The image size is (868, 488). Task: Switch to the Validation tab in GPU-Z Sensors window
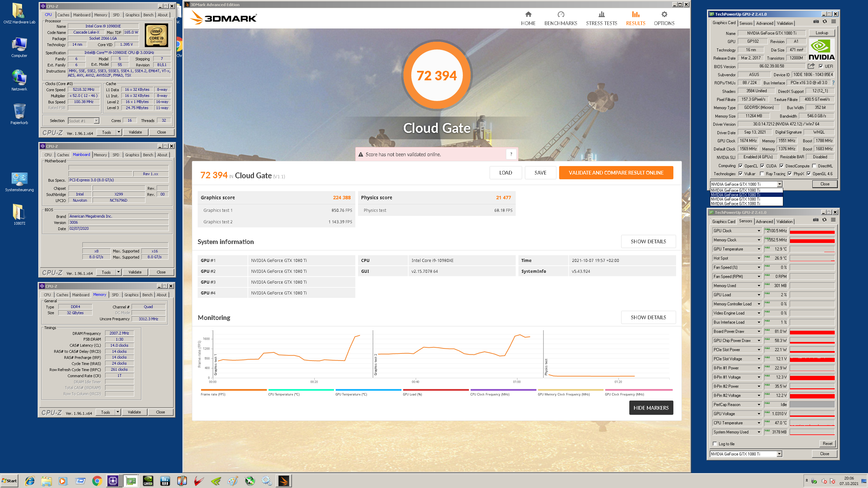(x=785, y=222)
